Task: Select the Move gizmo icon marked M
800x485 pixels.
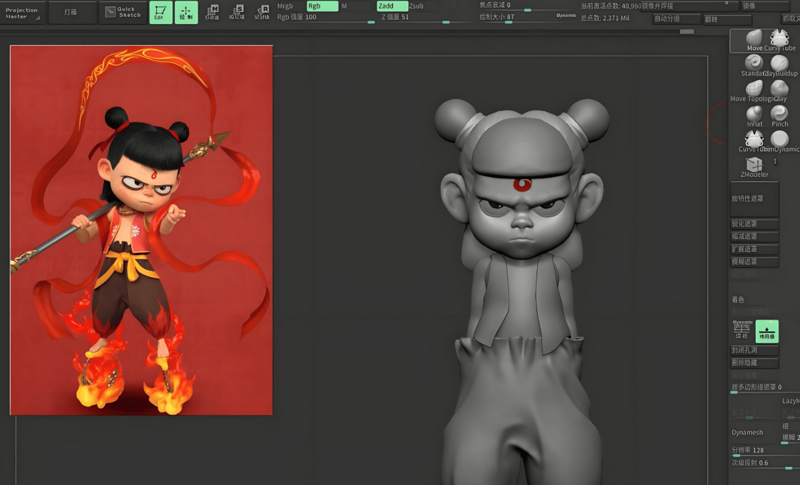Action: point(212,12)
